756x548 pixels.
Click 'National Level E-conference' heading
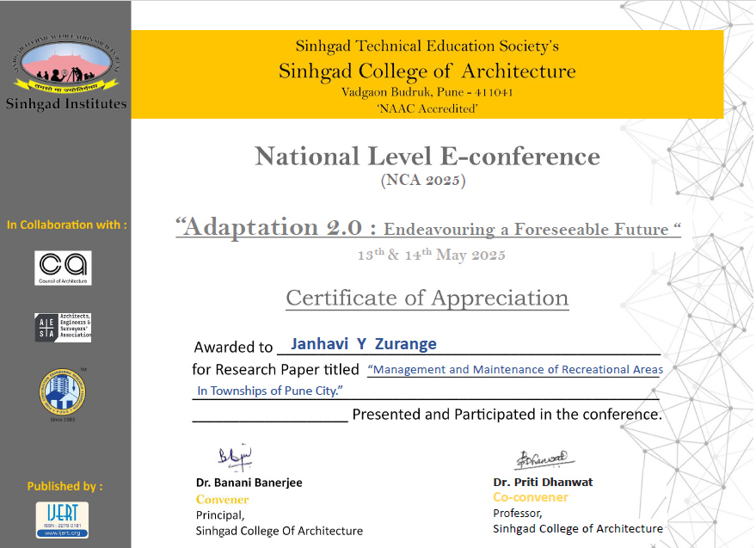point(427,157)
